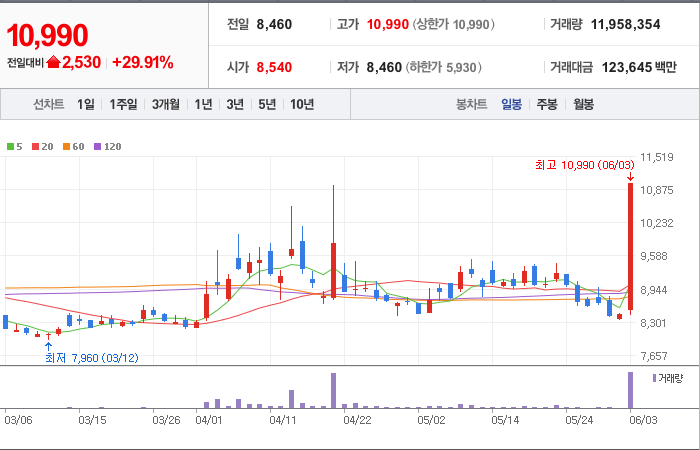Click the 하한가 5,930 text
The image size is (700, 450).
tap(443, 67)
